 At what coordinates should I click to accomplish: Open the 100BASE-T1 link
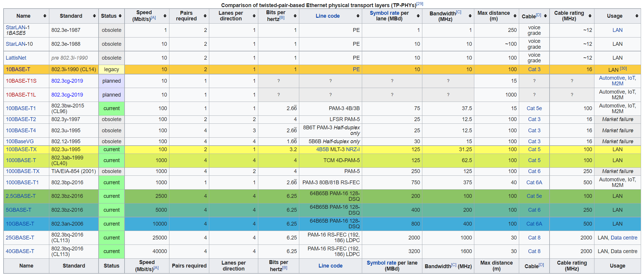click(x=21, y=108)
